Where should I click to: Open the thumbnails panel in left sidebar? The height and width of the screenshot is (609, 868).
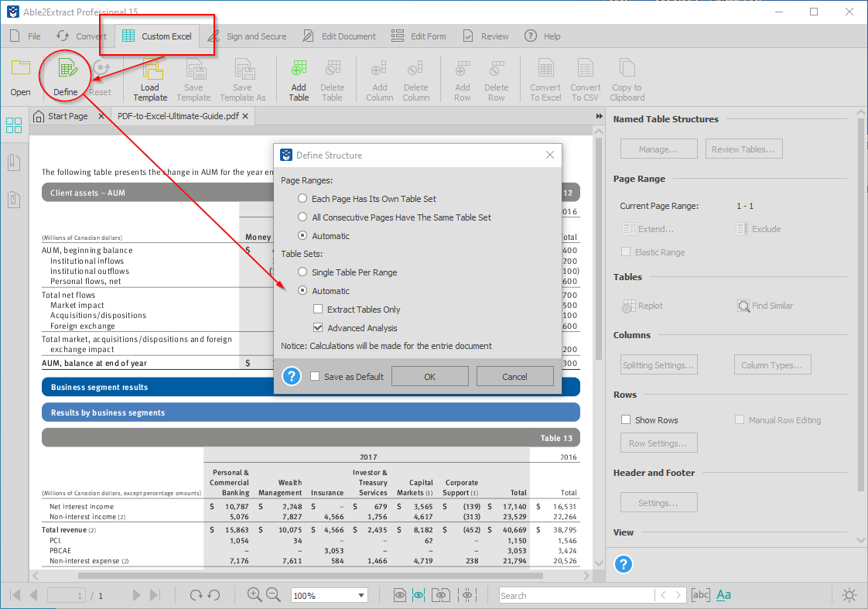(14, 125)
